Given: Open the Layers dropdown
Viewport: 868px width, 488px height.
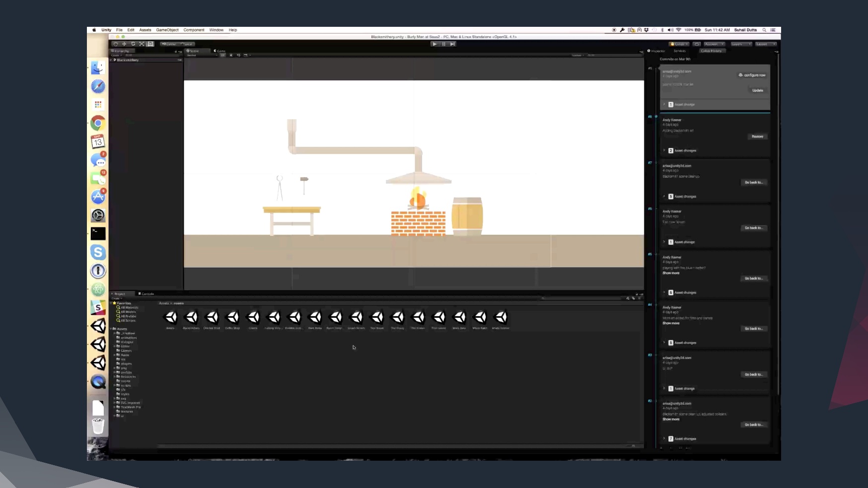Looking at the screenshot, I should tap(740, 44).
